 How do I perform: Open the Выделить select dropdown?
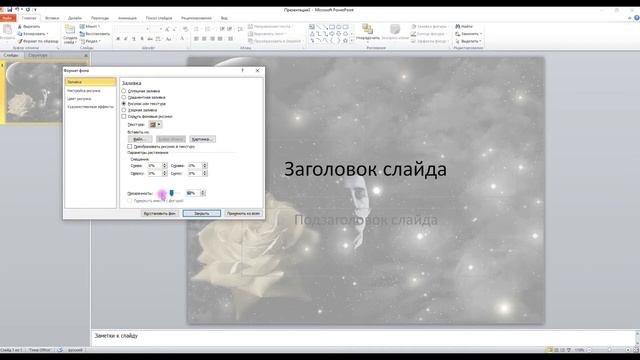469,41
